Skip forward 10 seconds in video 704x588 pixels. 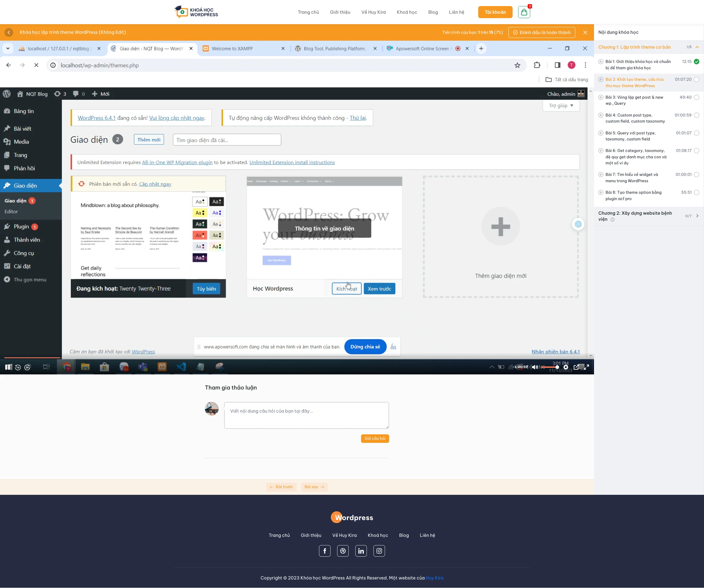click(28, 367)
